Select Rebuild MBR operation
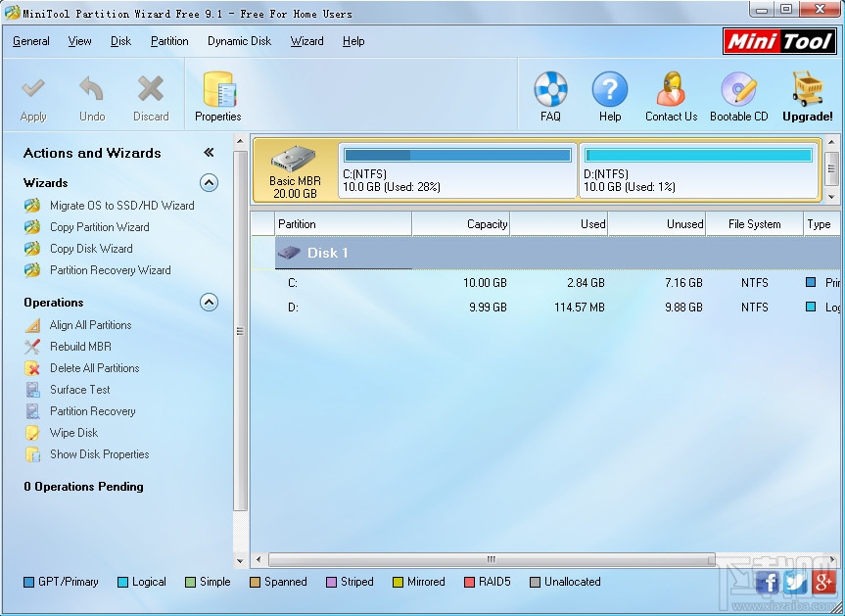Viewport: 845px width, 616px height. click(x=80, y=347)
